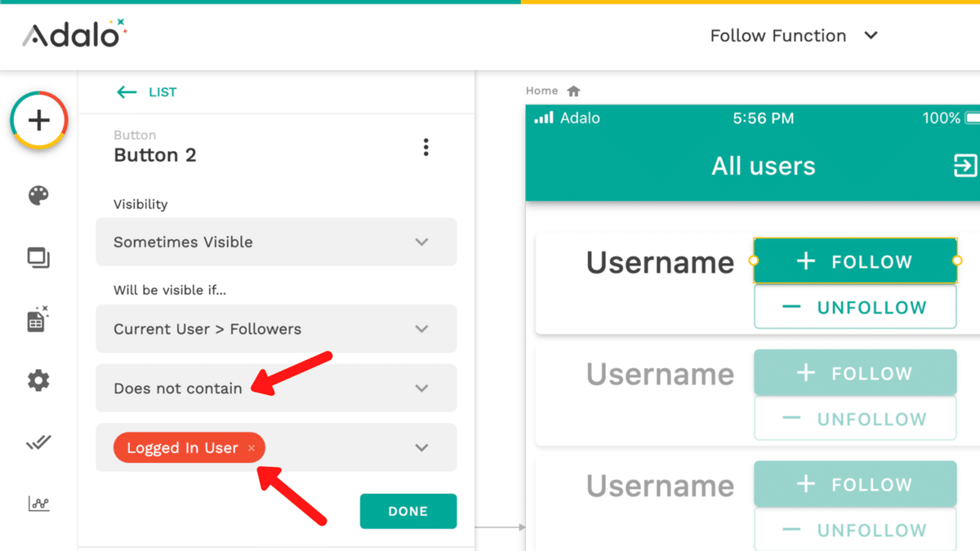Select the third UNFOLLOW button on canvas

[x=855, y=530]
